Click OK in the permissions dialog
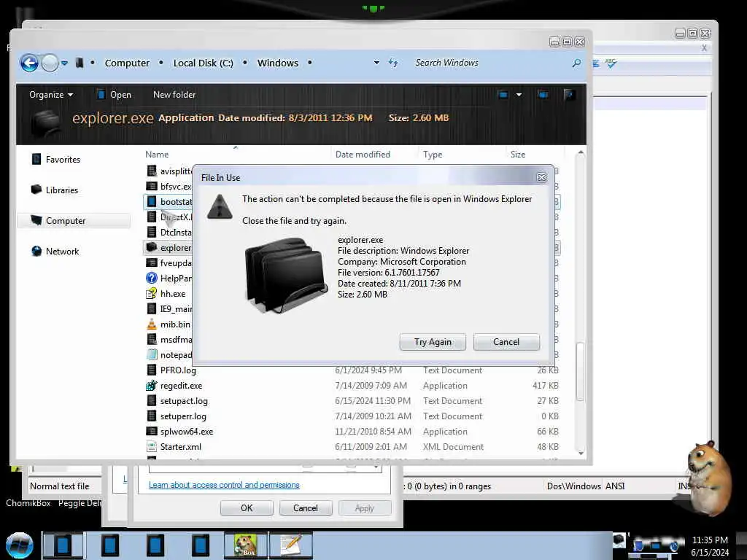The width and height of the screenshot is (747, 560). point(247,508)
